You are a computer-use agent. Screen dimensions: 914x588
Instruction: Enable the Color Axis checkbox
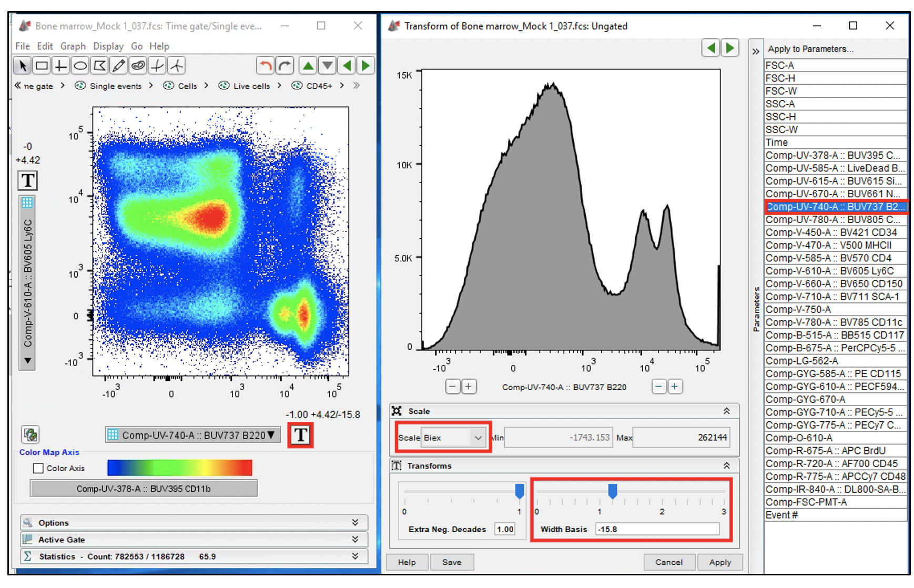coord(38,468)
